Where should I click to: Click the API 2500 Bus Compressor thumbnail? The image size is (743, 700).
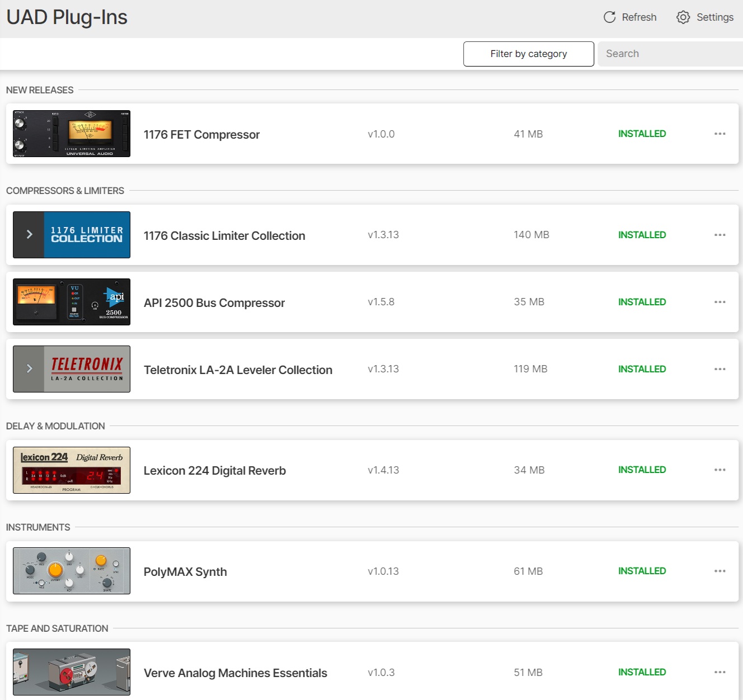(x=72, y=302)
